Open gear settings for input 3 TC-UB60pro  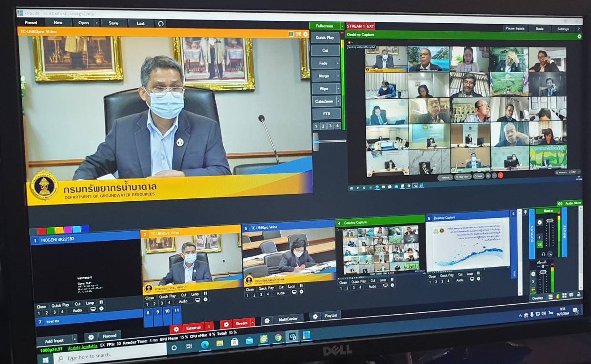coord(302,291)
